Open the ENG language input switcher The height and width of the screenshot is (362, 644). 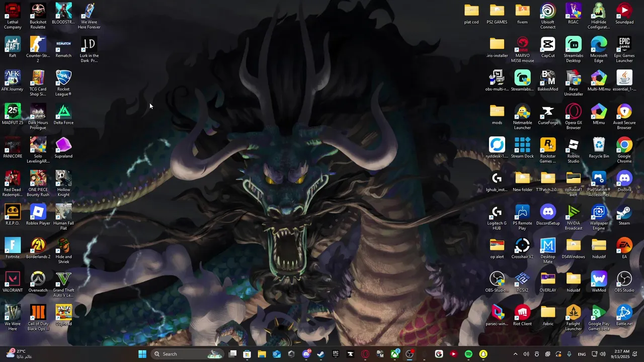pos(582,354)
